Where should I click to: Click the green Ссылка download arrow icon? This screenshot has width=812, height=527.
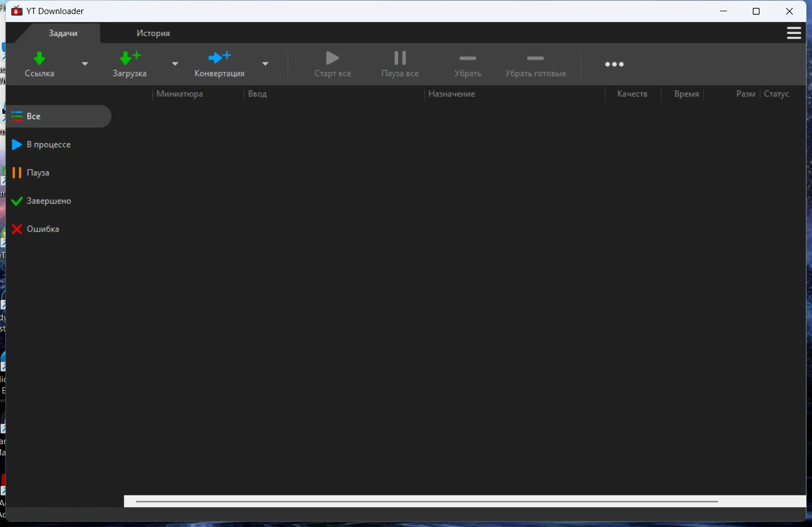tap(39, 59)
